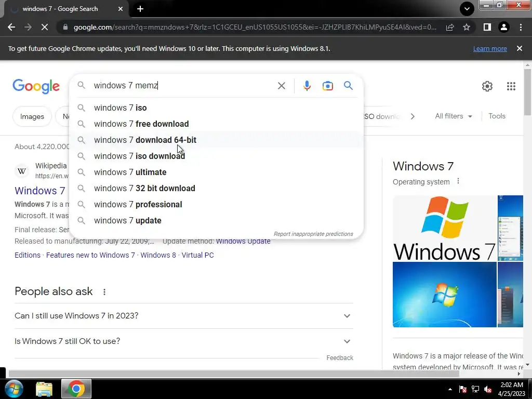Click the network tray icon
This screenshot has height=399, width=532.
point(475,389)
